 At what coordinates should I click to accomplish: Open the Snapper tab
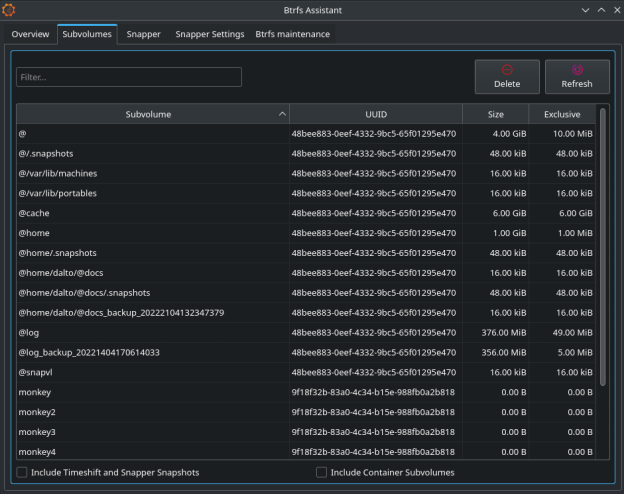(x=144, y=34)
